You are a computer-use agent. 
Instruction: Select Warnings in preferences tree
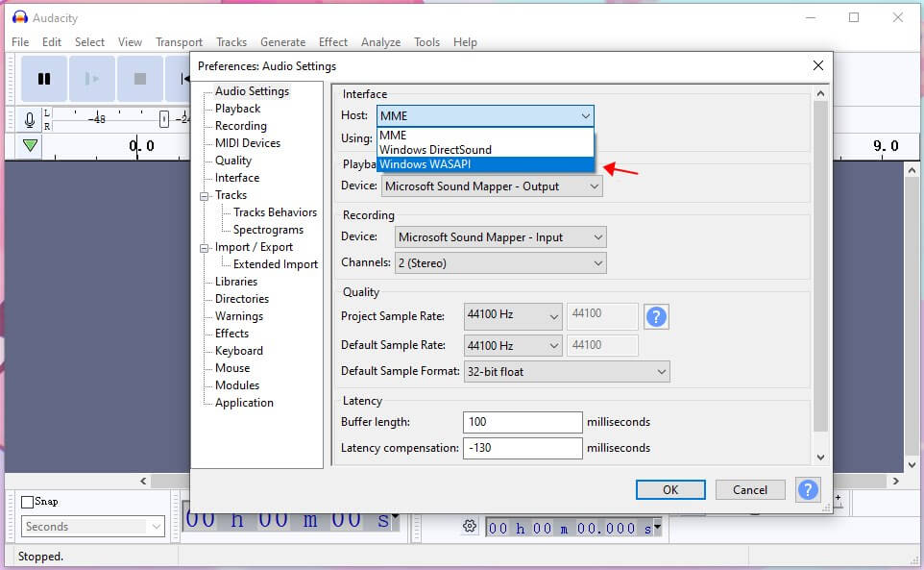[x=239, y=316]
